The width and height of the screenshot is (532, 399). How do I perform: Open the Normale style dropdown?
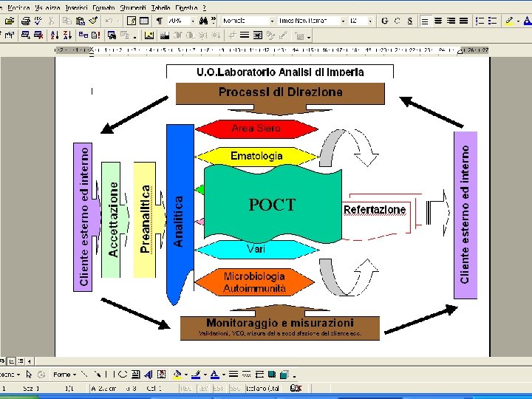272,21
